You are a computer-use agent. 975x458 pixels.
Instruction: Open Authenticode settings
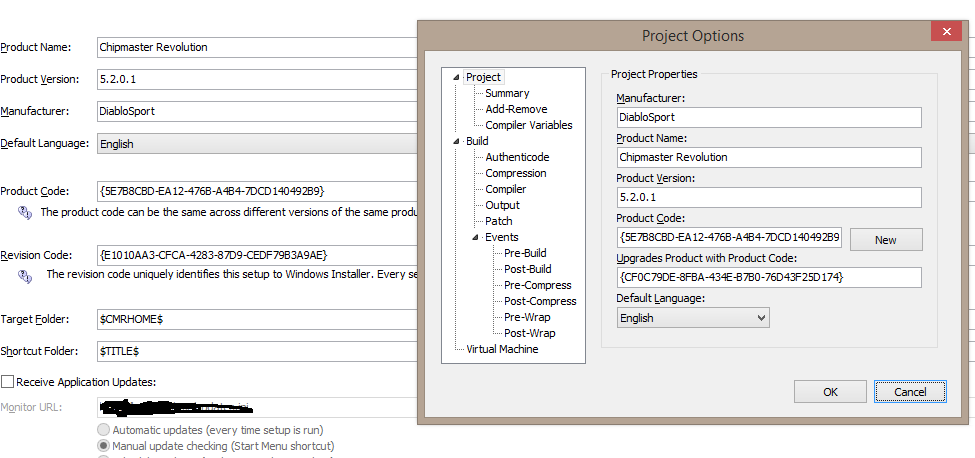[x=517, y=157]
